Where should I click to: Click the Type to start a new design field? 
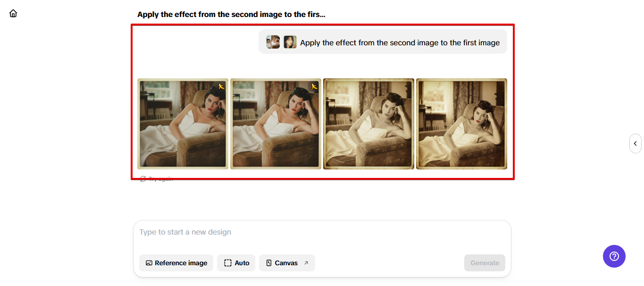click(x=322, y=232)
